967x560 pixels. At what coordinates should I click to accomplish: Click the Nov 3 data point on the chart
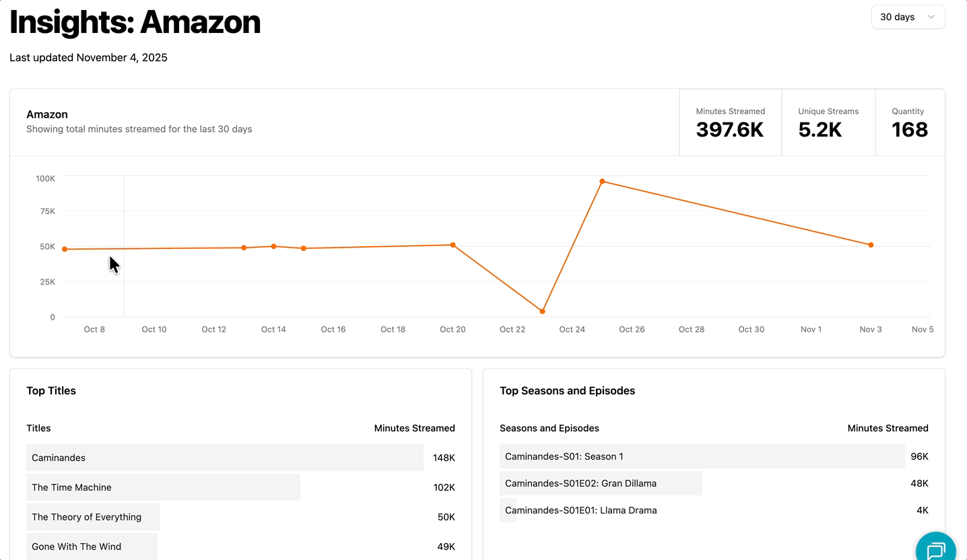pyautogui.click(x=870, y=245)
